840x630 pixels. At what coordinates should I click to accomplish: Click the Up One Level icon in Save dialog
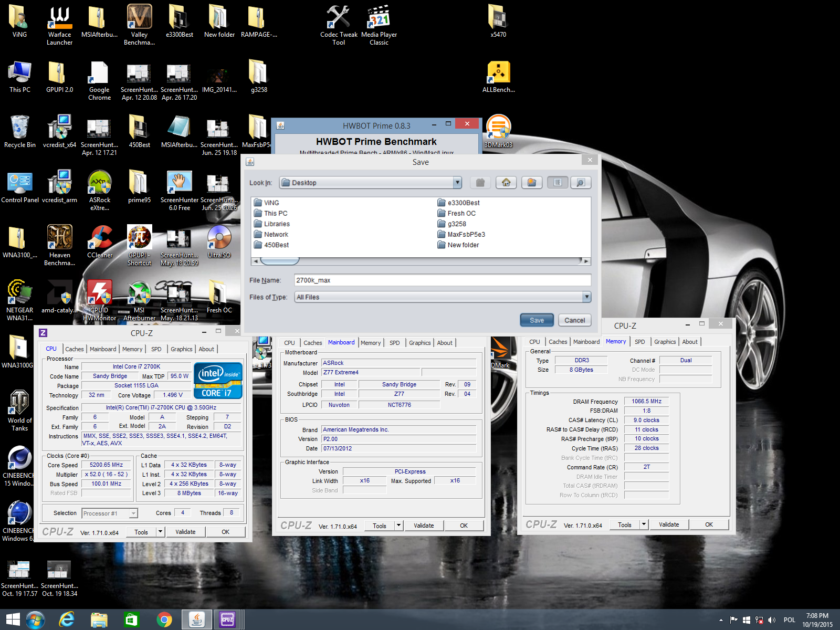(x=480, y=182)
